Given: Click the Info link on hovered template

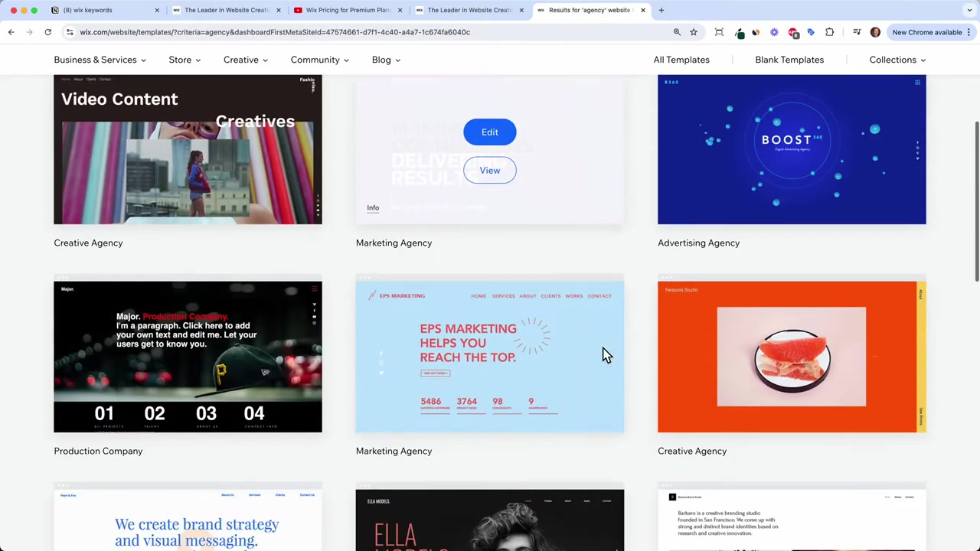Looking at the screenshot, I should click(x=373, y=207).
